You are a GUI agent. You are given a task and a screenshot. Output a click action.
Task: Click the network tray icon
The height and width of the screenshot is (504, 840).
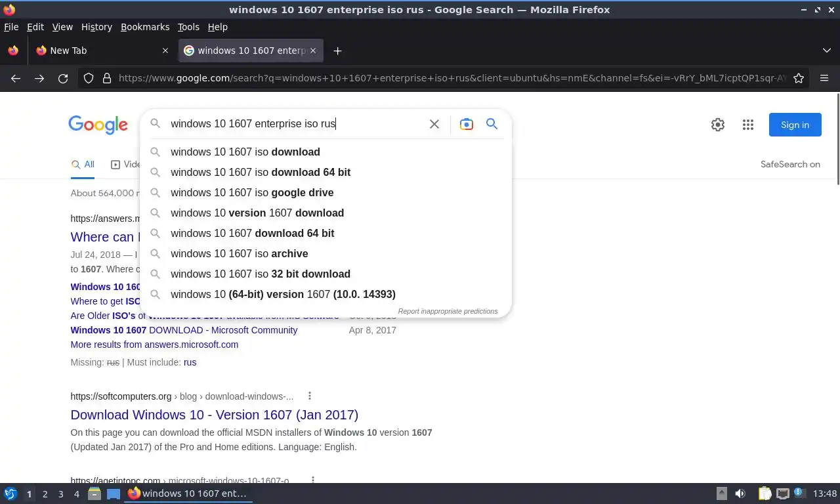tap(782, 493)
